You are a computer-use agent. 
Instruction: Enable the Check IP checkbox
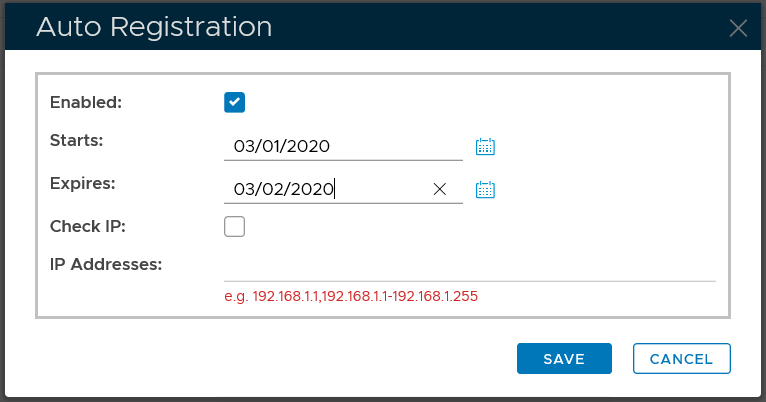click(235, 227)
